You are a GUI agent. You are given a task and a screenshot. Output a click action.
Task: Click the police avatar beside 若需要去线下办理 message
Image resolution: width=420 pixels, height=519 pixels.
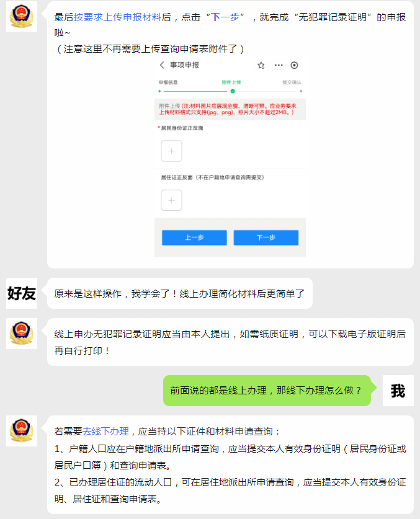pos(22,431)
